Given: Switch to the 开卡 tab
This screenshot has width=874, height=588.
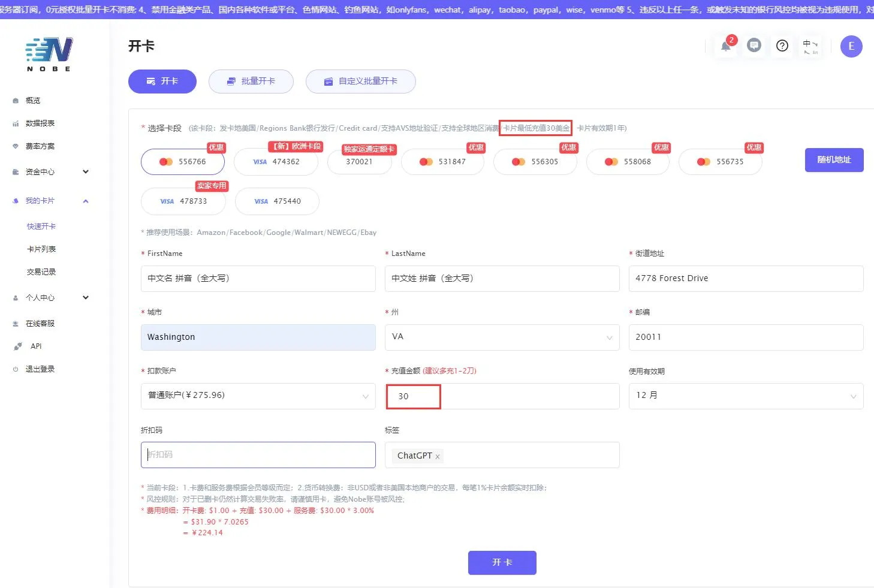Looking at the screenshot, I should point(162,82).
